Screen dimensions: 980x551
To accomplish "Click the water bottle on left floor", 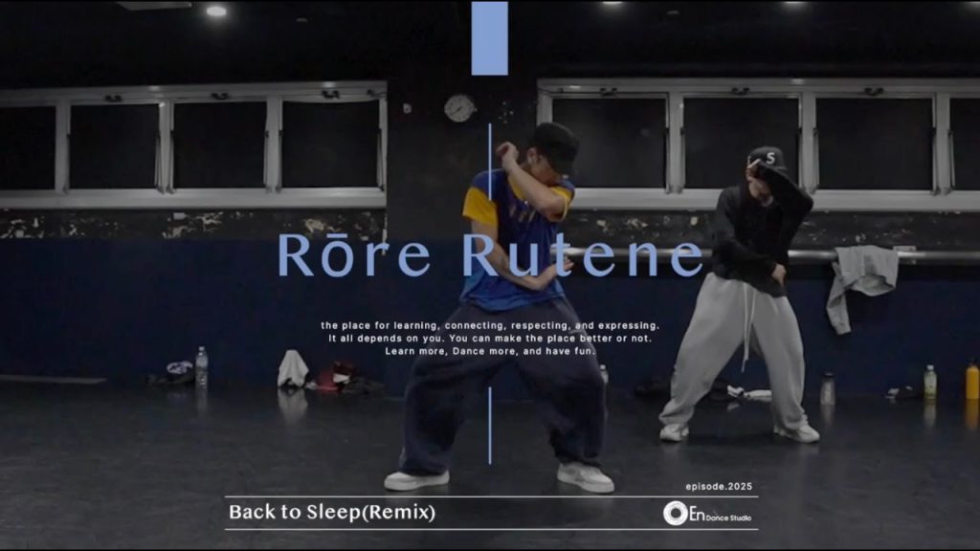I will click(x=201, y=367).
